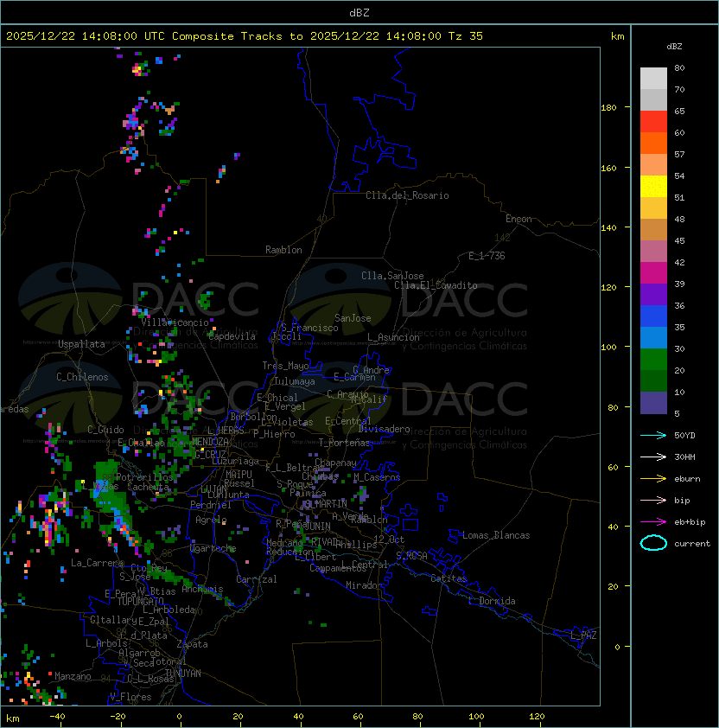Click the 'Villavicencio' map label
This screenshot has height=728, width=719.
click(x=175, y=322)
